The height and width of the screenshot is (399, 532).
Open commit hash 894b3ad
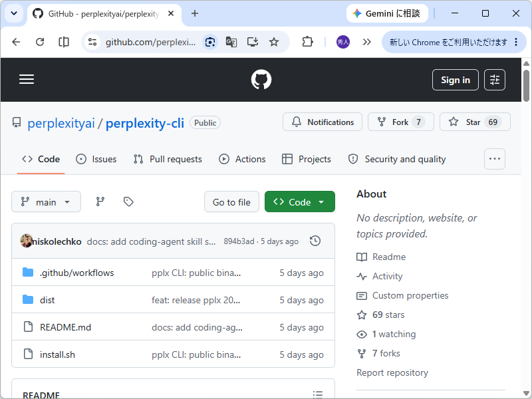point(239,241)
